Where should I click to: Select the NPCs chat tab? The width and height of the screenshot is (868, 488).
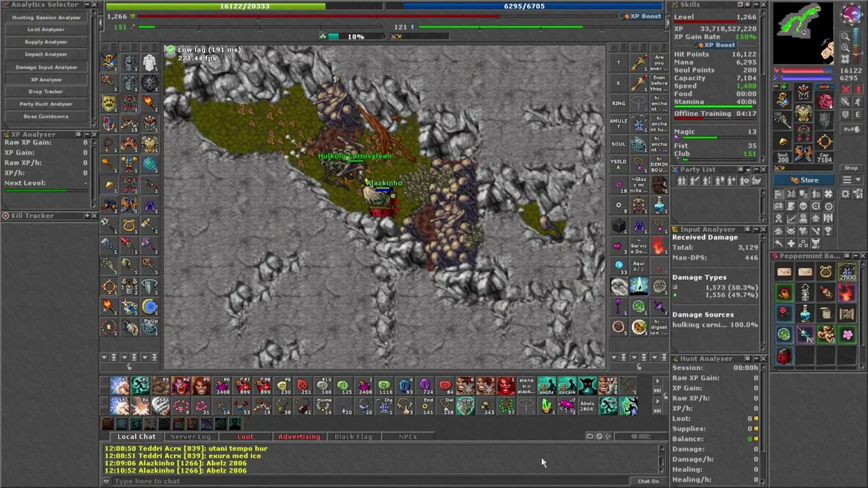pos(408,437)
